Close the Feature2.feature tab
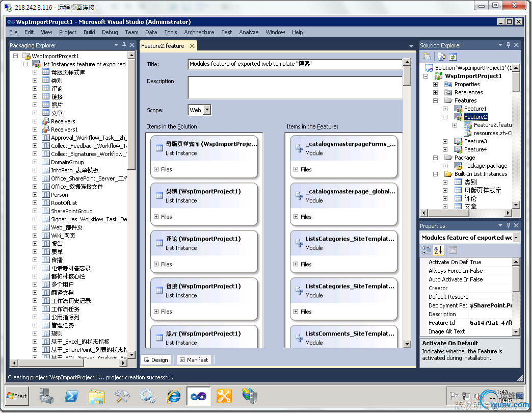Screen dimensions: 532x413 tap(192, 46)
